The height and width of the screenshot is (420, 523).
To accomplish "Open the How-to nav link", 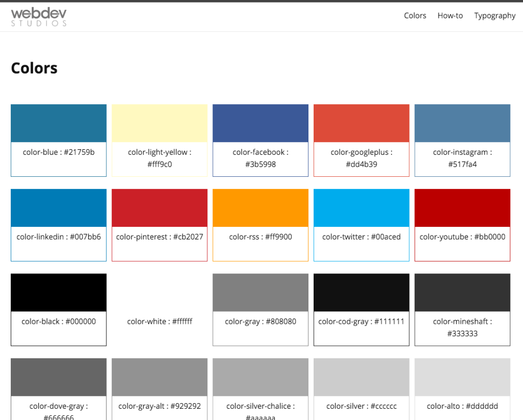I will point(450,16).
